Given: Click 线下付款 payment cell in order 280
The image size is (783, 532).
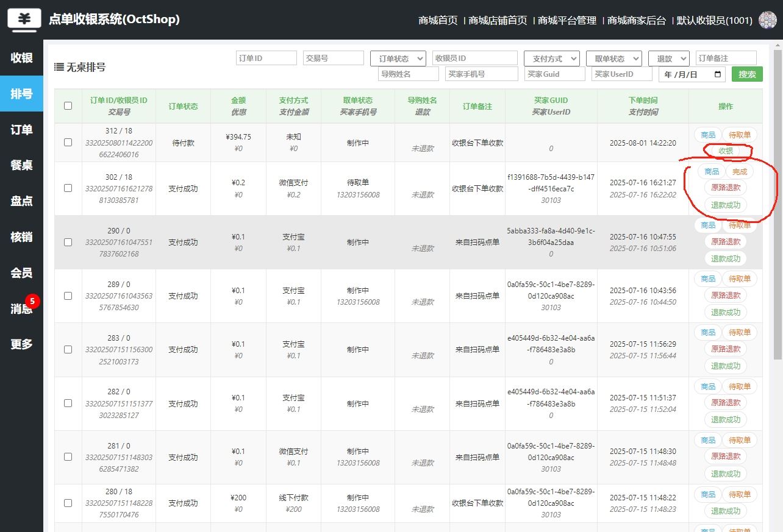Looking at the screenshot, I should [x=293, y=498].
